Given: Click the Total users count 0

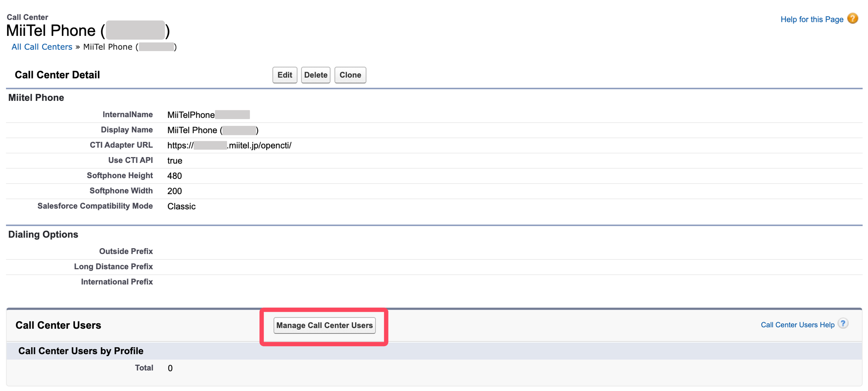Looking at the screenshot, I should [170, 368].
